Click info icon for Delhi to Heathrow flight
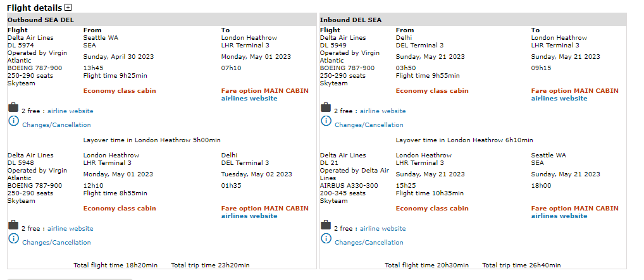The width and height of the screenshot is (644, 280). (x=326, y=121)
